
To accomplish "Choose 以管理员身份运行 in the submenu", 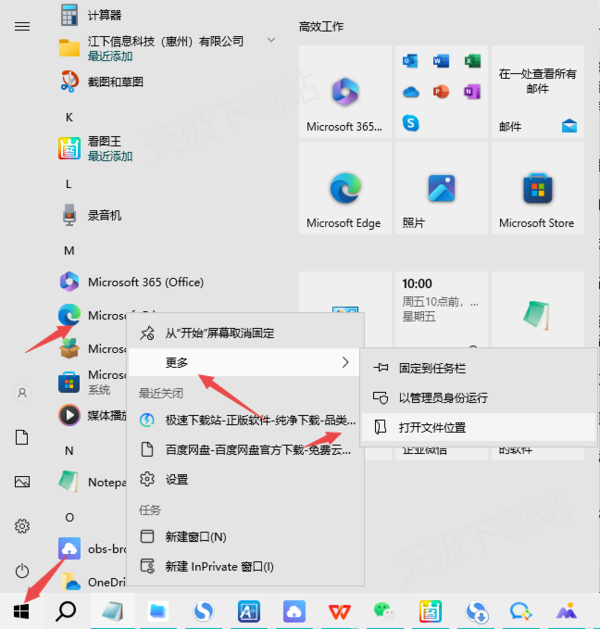I will pyautogui.click(x=478, y=398).
